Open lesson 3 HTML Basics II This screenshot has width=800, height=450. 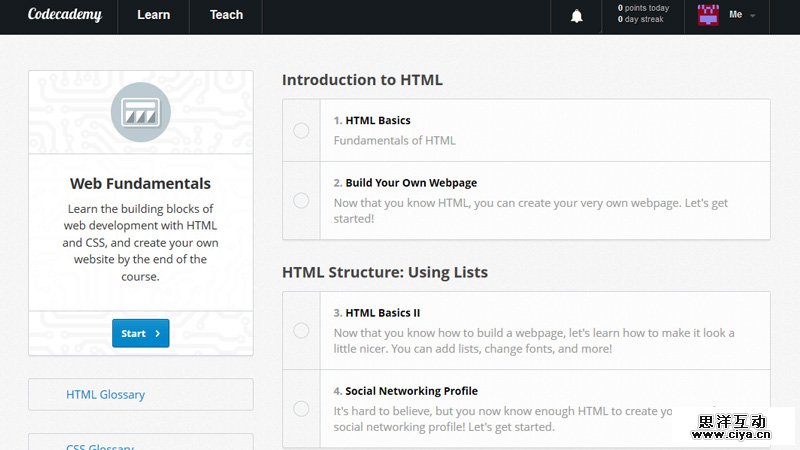click(383, 313)
